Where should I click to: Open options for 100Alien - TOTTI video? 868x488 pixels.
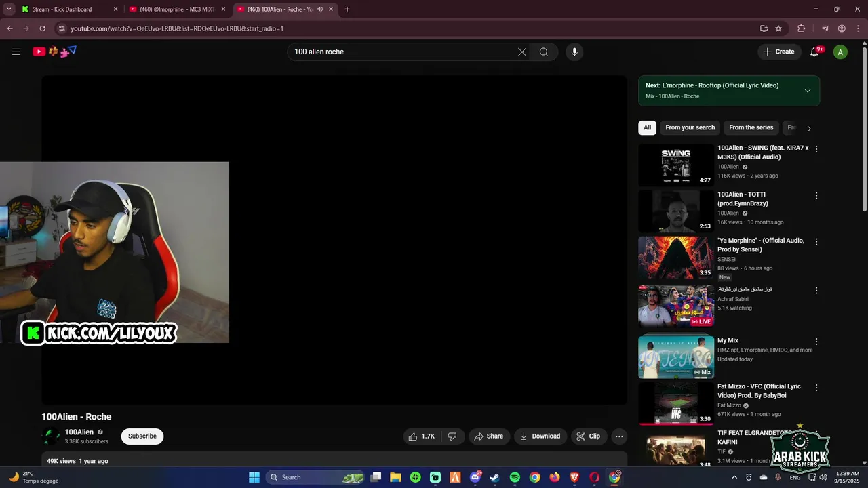pyautogui.click(x=816, y=196)
